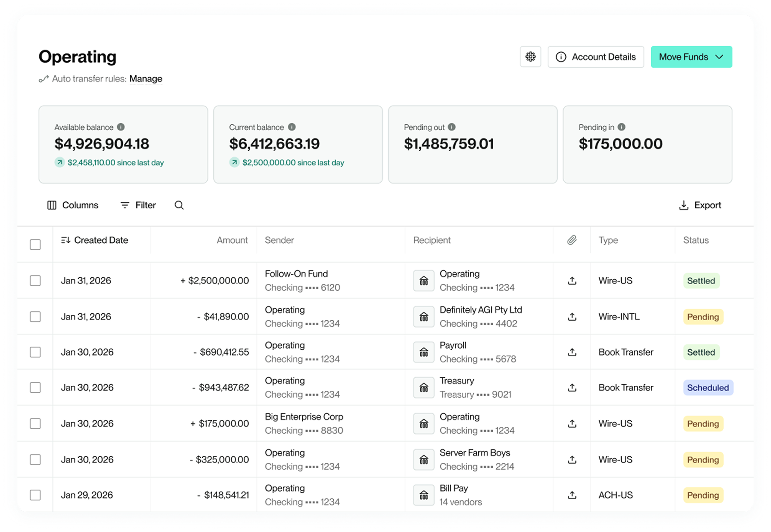Select the $2,500,000.00 Follow-On Fund transaction
771x532 pixels.
35,281
